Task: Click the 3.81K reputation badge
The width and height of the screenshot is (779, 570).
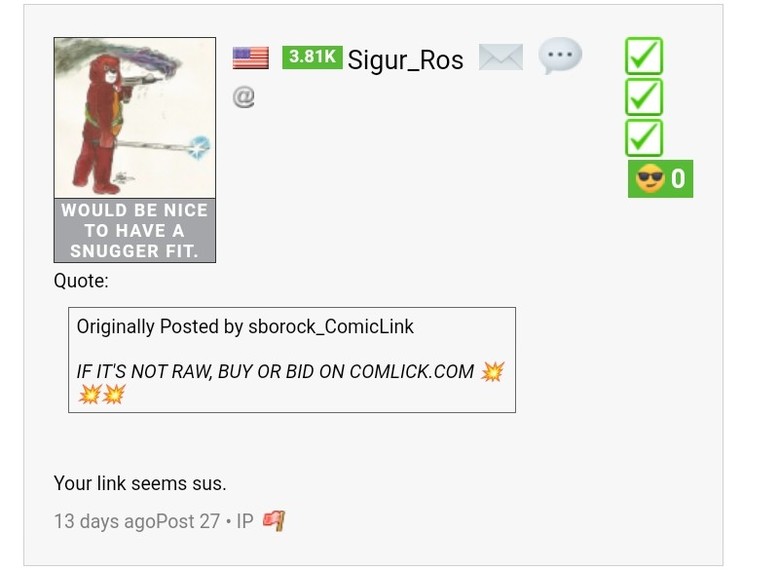Action: (x=312, y=57)
